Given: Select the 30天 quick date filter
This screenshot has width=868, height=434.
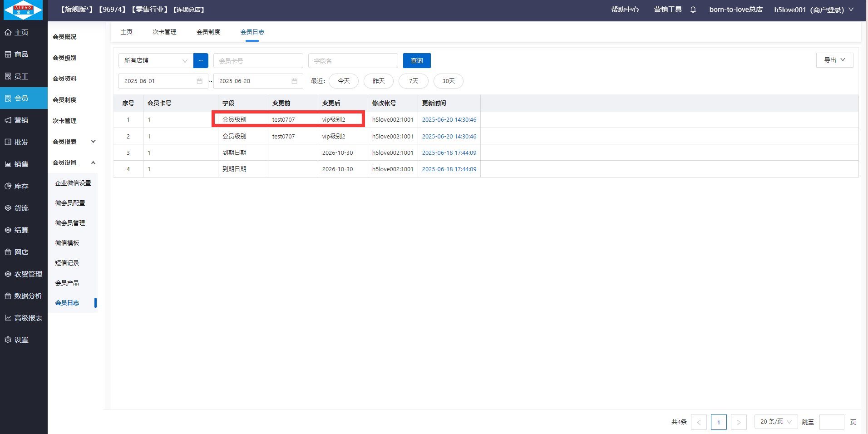Looking at the screenshot, I should click(x=448, y=81).
